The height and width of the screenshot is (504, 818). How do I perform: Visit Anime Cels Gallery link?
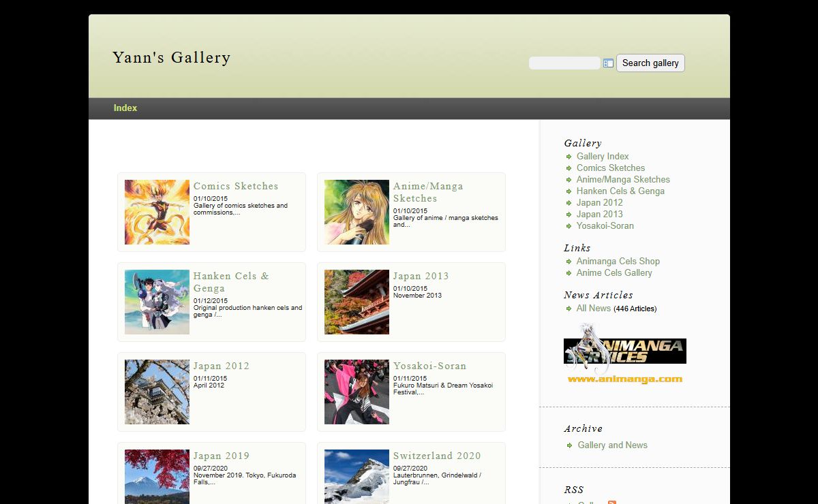[x=614, y=272]
